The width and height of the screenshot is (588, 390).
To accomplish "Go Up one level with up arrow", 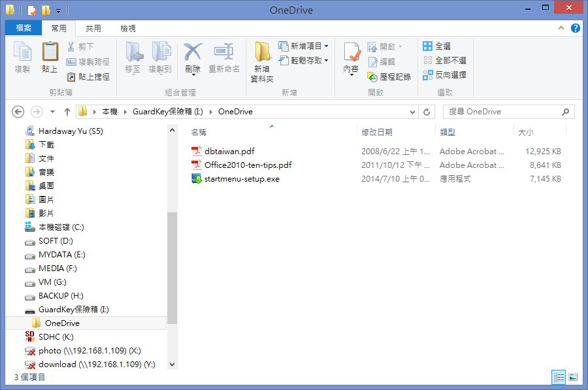I will (x=67, y=112).
